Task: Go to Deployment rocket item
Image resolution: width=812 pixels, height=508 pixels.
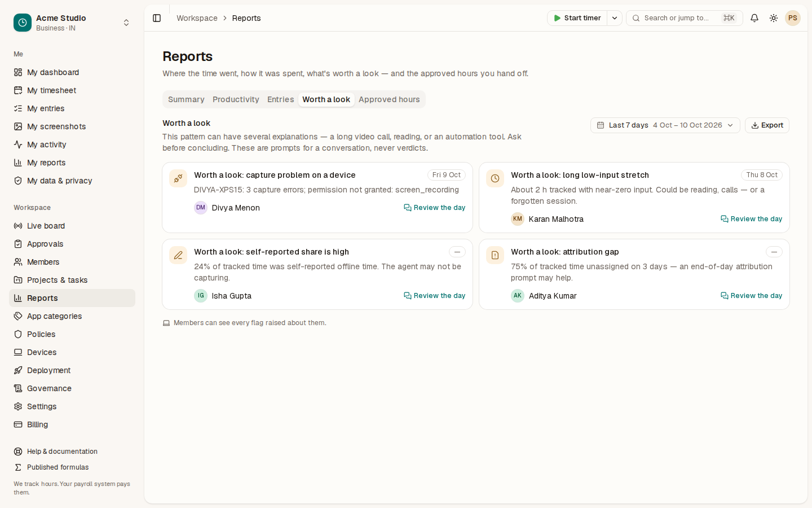Action: pyautogui.click(x=72, y=370)
